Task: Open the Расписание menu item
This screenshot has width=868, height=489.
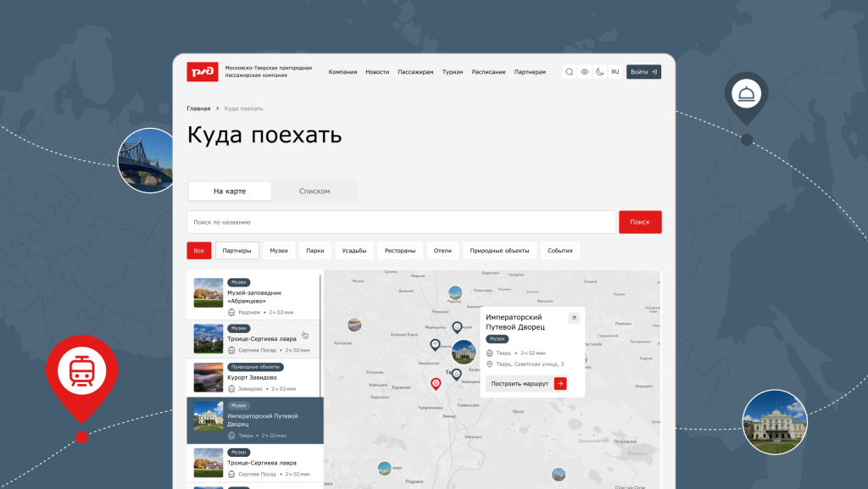Action: 488,72
